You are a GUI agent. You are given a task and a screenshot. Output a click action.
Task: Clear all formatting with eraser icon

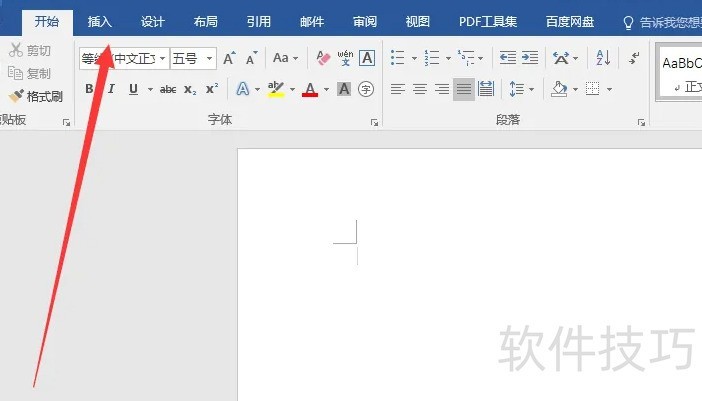(322, 58)
